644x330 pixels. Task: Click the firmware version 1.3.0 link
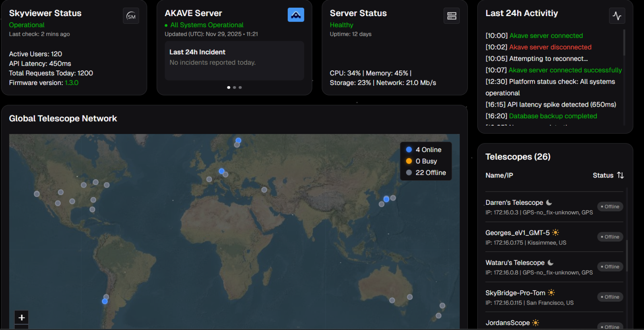point(72,83)
